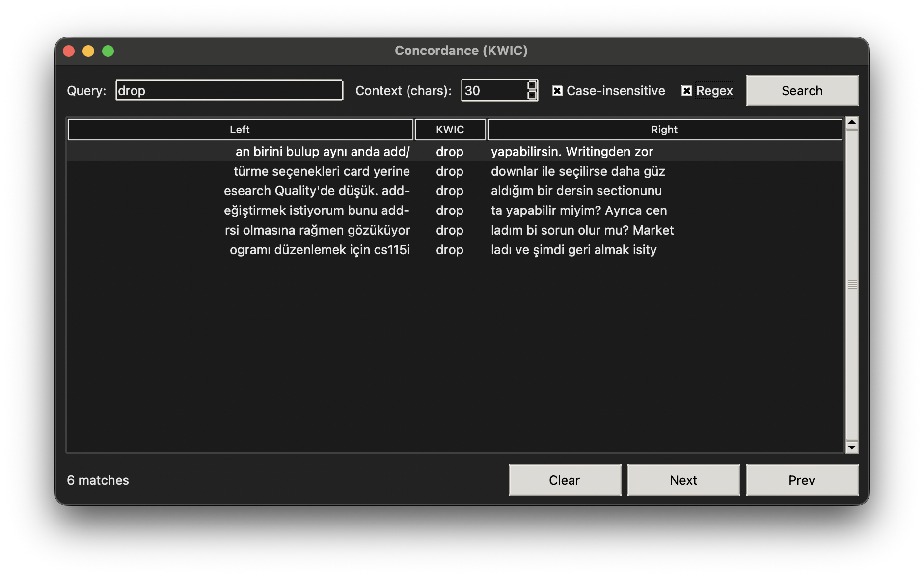Click the Left column header
Screen dimensions: 924x578
(240, 130)
